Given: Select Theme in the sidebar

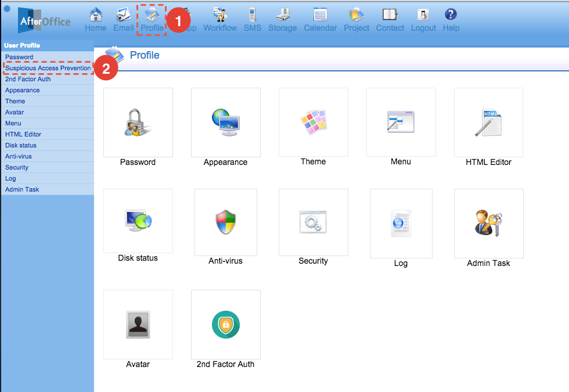Looking at the screenshot, I should 48,101.
